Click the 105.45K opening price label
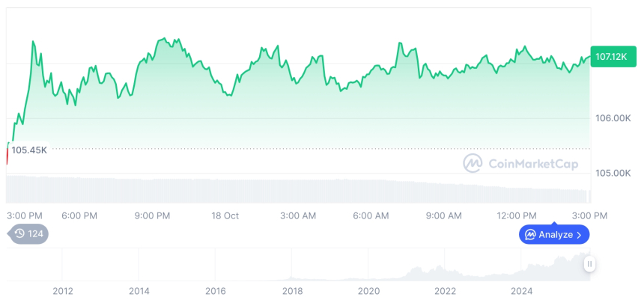Screen dimensions: 644x300 tap(29, 150)
